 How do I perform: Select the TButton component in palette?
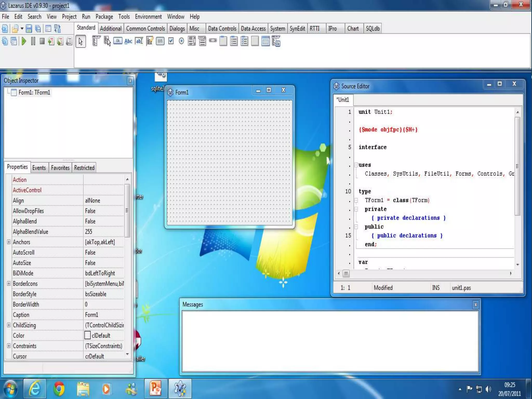point(118,41)
